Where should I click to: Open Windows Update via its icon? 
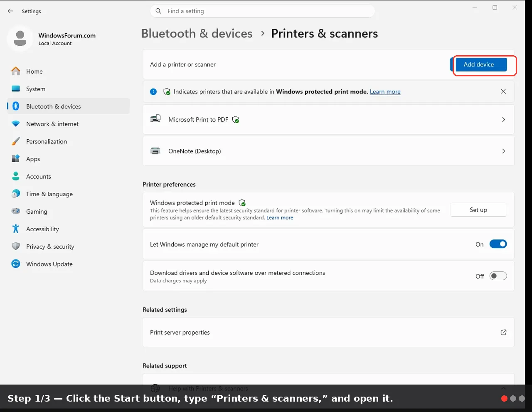tap(16, 264)
